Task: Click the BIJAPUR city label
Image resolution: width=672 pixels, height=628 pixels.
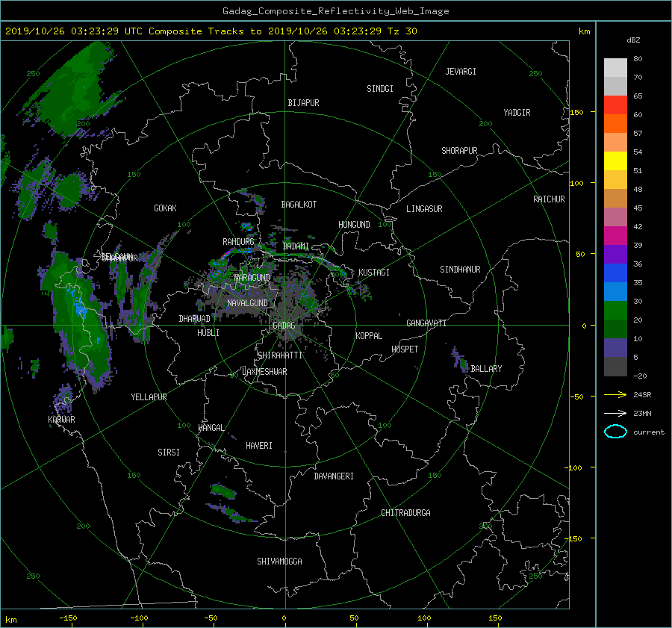Action: (303, 103)
